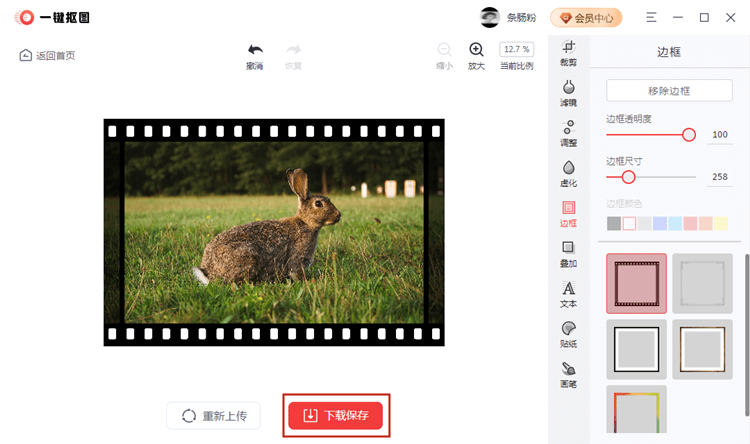Viewport: 750px width, 444px height.
Task: Pick the gray border color swatch
Action: 614,223
